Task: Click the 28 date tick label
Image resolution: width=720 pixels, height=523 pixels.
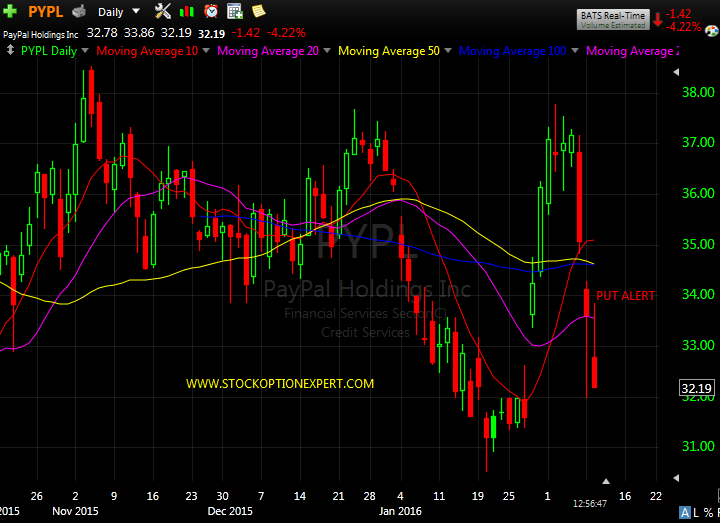Action: [369, 496]
